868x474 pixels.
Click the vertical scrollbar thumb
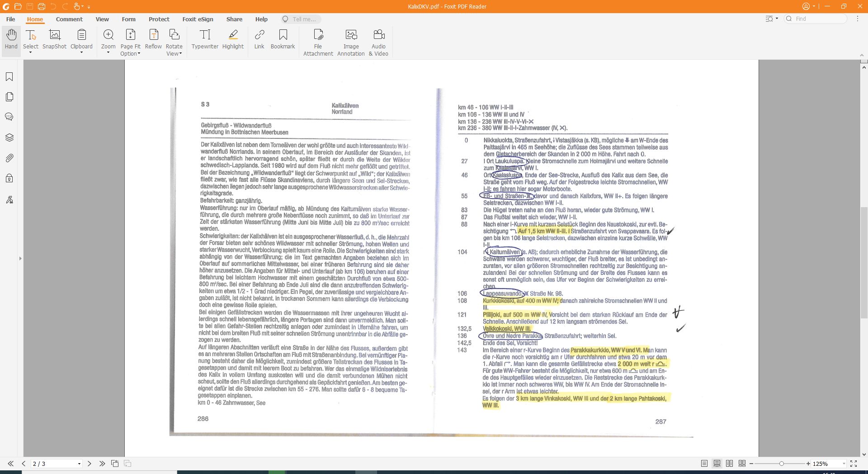(x=864, y=262)
